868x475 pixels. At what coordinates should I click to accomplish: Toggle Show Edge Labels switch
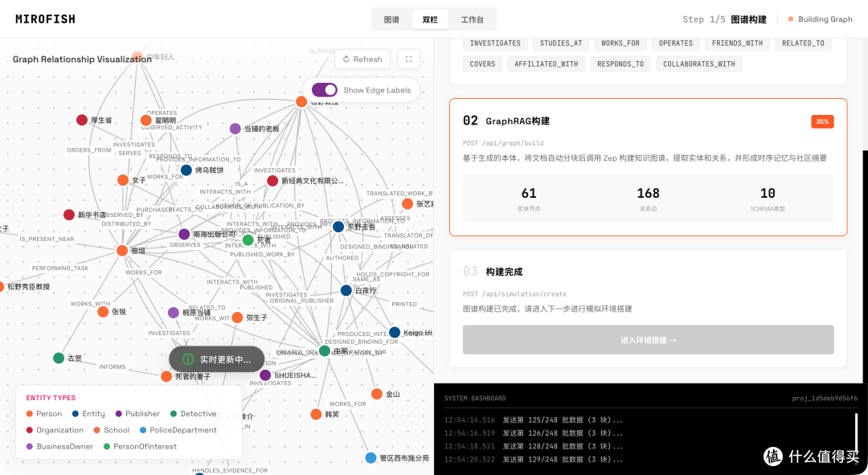click(x=324, y=90)
